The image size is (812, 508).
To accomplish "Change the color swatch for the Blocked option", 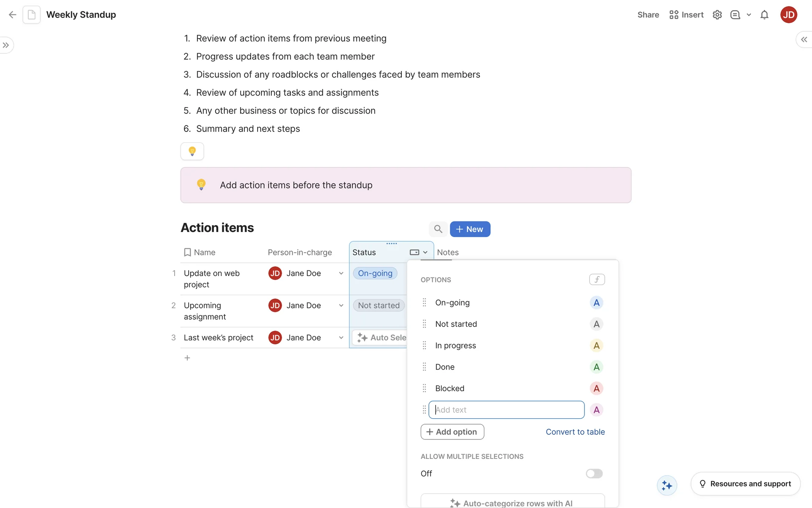I will point(596,388).
